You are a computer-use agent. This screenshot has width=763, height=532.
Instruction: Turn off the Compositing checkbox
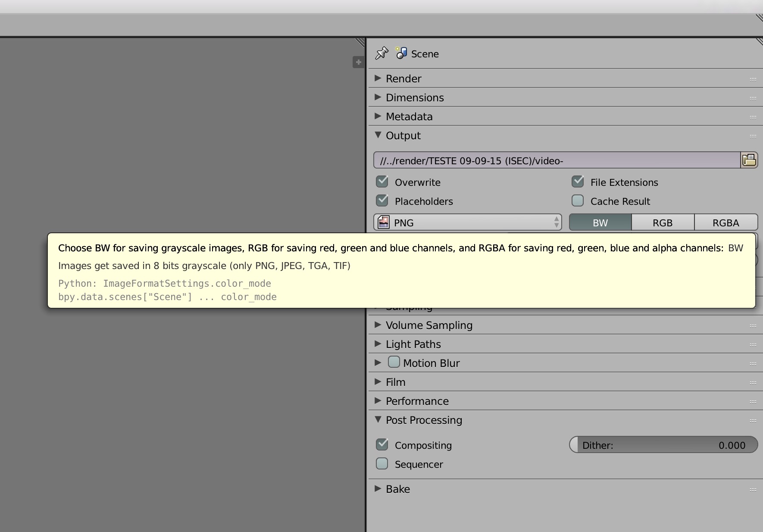[x=382, y=444]
